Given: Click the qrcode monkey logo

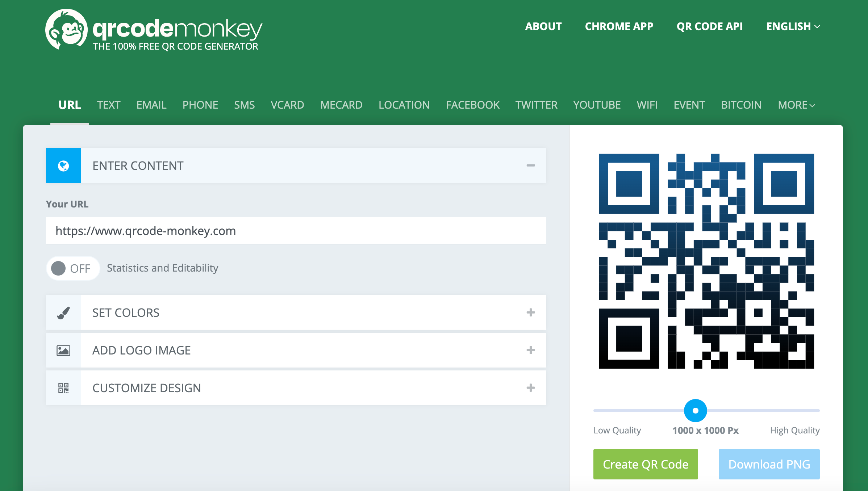Looking at the screenshot, I should click(154, 30).
